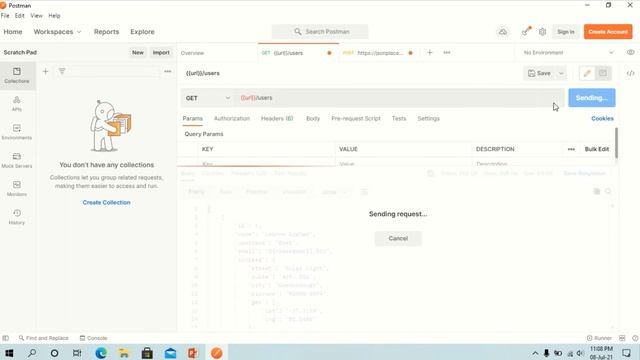
Task: Open Find and Replace in status bar
Action: point(43,338)
